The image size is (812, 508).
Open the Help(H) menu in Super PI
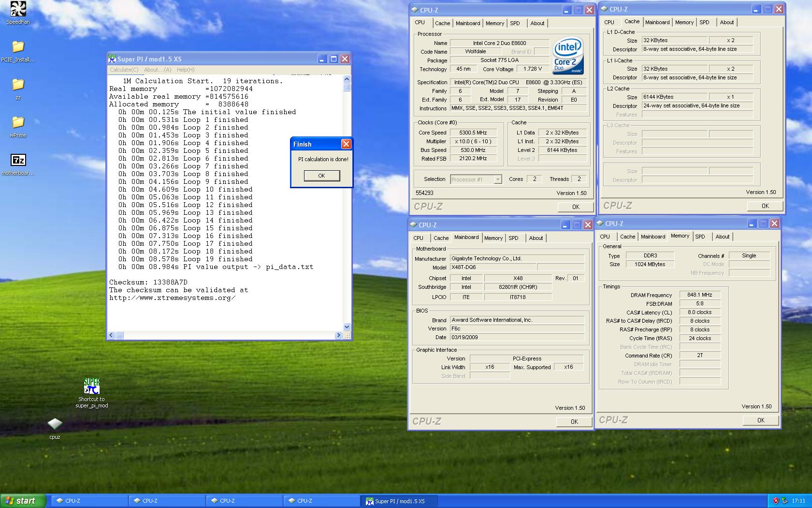[186, 70]
